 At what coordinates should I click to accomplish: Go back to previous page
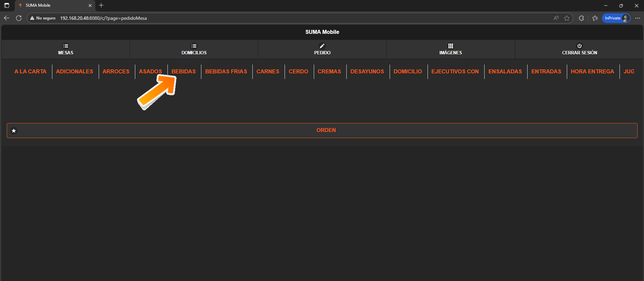(x=7, y=18)
